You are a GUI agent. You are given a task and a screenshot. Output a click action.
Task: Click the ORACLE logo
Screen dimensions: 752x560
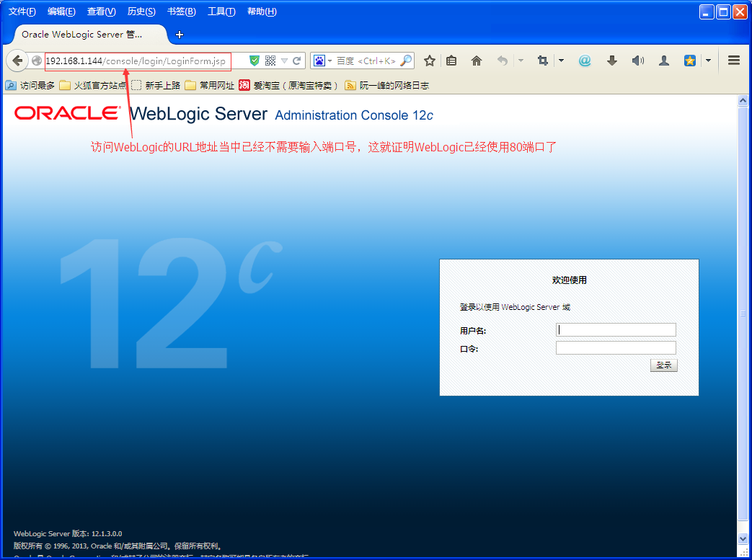(67, 112)
